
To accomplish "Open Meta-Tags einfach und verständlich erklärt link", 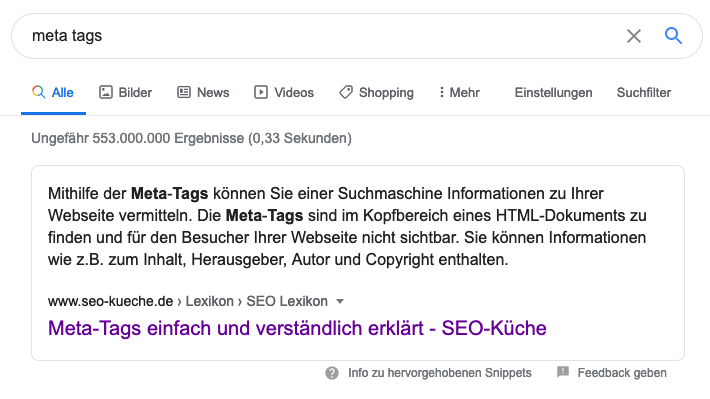I will pos(297,328).
